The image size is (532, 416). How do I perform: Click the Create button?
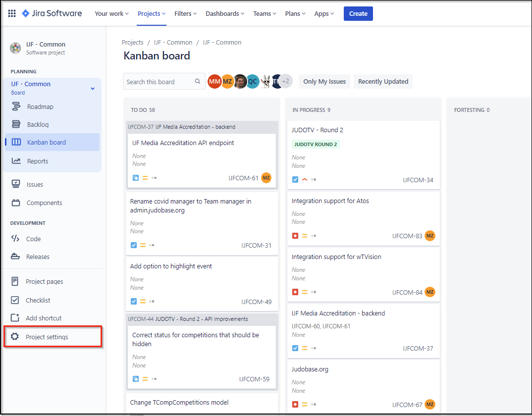(x=358, y=13)
